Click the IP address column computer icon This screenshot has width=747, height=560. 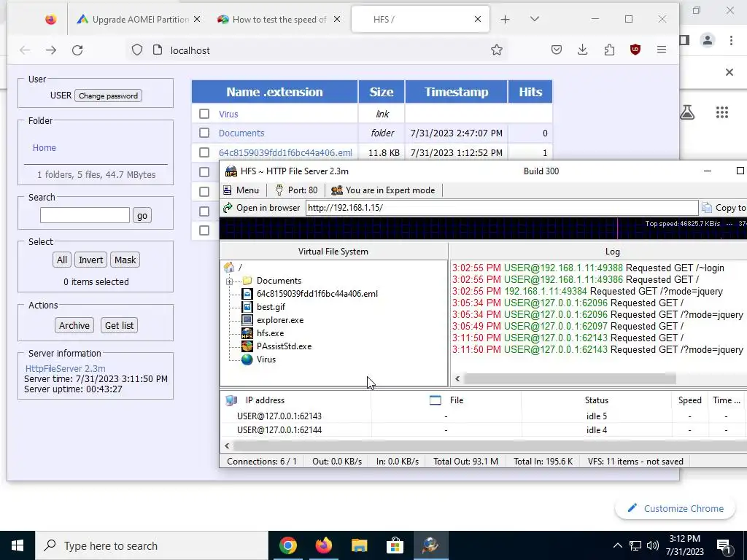tap(231, 400)
